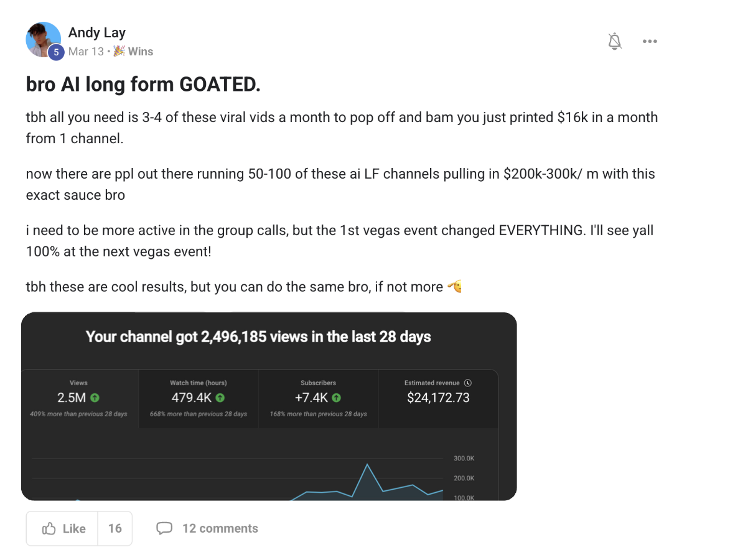Select the Subscribers +7.4K metric card
Image resolution: width=753 pixels, height=560 pixels.
pyautogui.click(x=318, y=398)
